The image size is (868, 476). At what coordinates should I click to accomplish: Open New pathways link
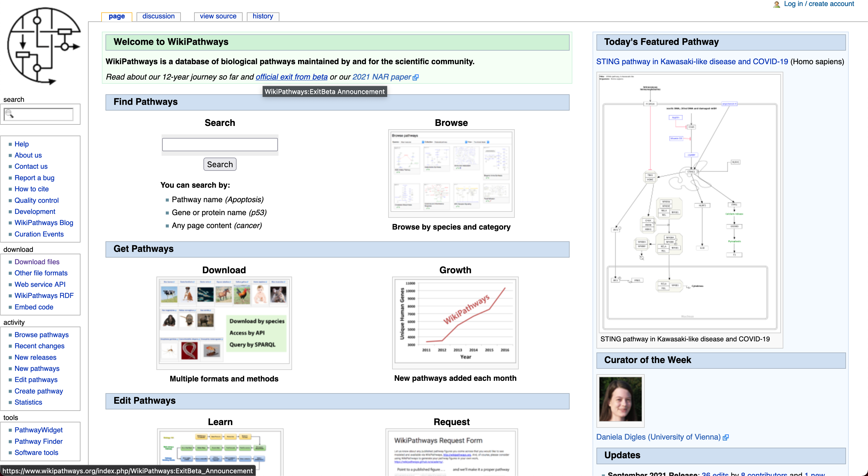[37, 368]
